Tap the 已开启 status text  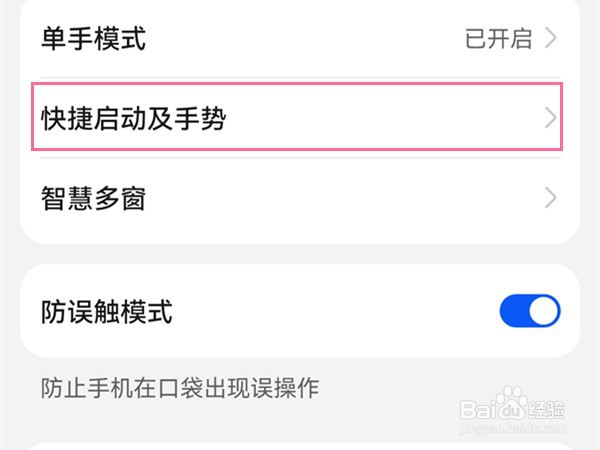click(x=498, y=40)
